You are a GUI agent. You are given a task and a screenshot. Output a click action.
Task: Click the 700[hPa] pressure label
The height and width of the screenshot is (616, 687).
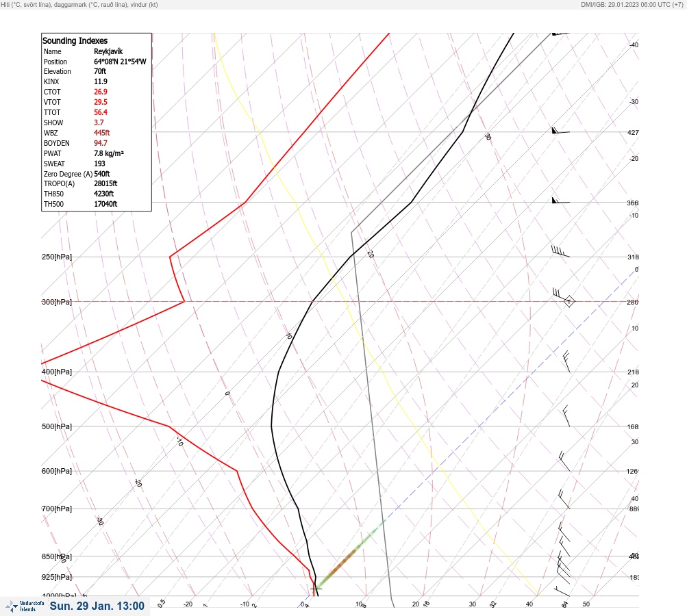click(57, 509)
